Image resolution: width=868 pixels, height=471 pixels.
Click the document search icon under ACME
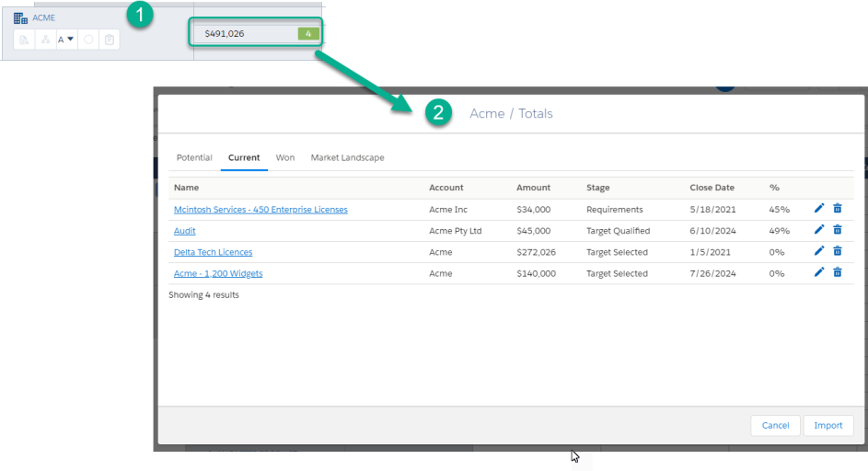tap(25, 40)
